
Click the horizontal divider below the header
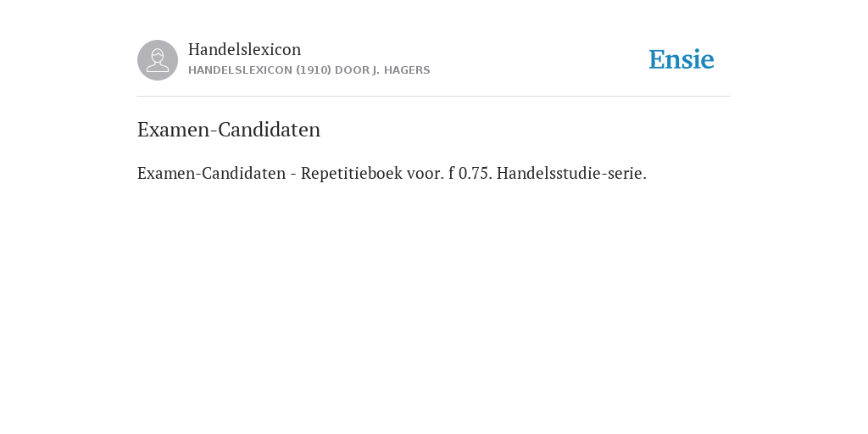point(434,97)
